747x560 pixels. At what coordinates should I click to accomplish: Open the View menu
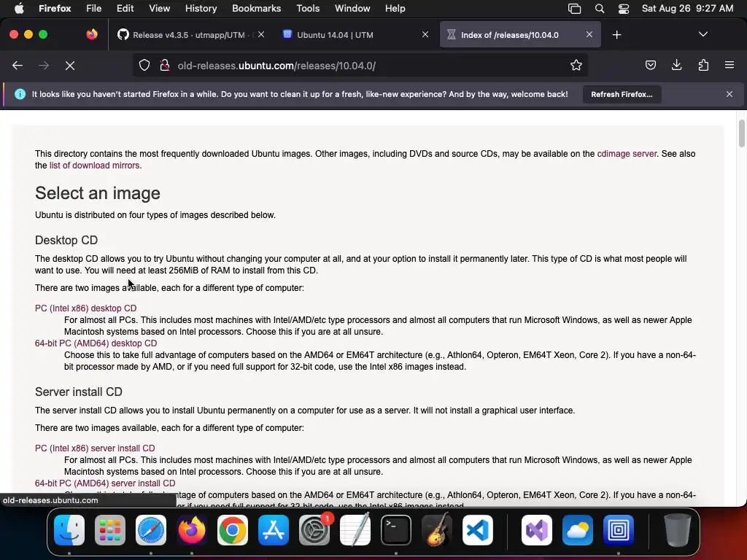(x=159, y=9)
